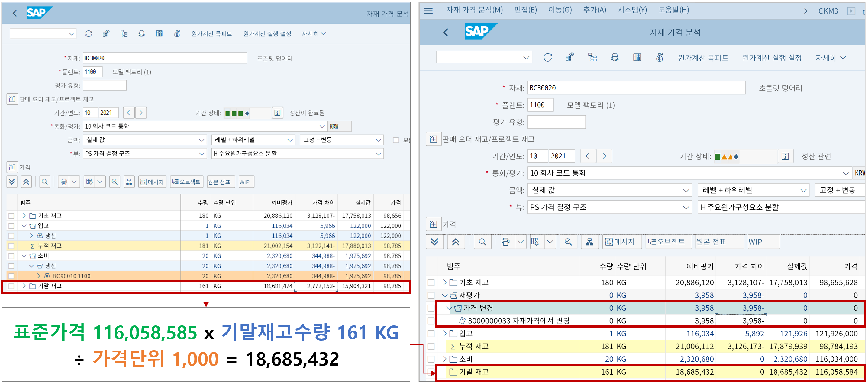Toggle checkbox for 누적 재고 row on right
This screenshot has width=868, height=384.
coord(431,346)
